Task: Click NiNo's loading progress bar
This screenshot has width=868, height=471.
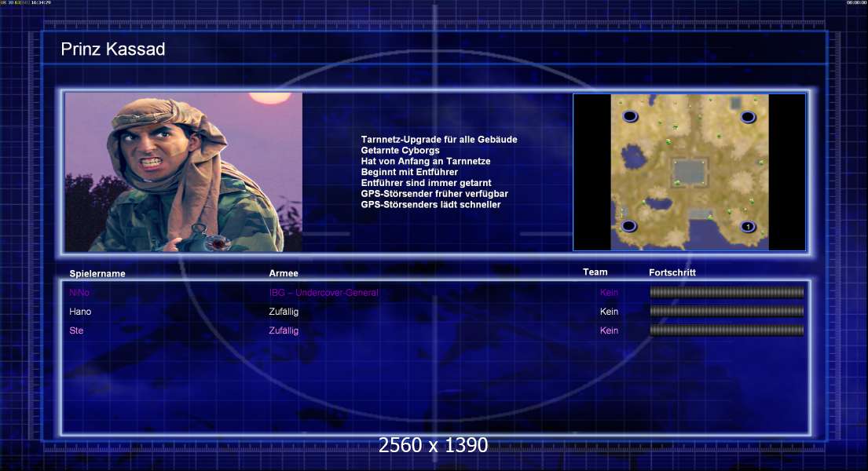Action: [x=727, y=292]
